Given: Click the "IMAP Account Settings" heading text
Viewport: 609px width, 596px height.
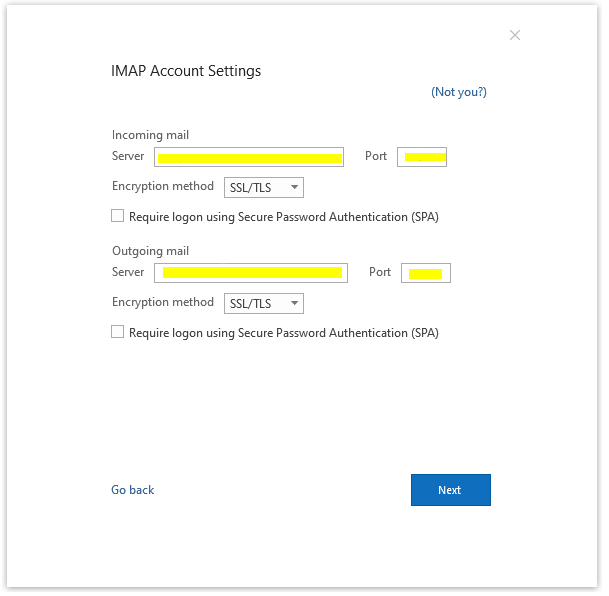Looking at the screenshot, I should pyautogui.click(x=186, y=71).
